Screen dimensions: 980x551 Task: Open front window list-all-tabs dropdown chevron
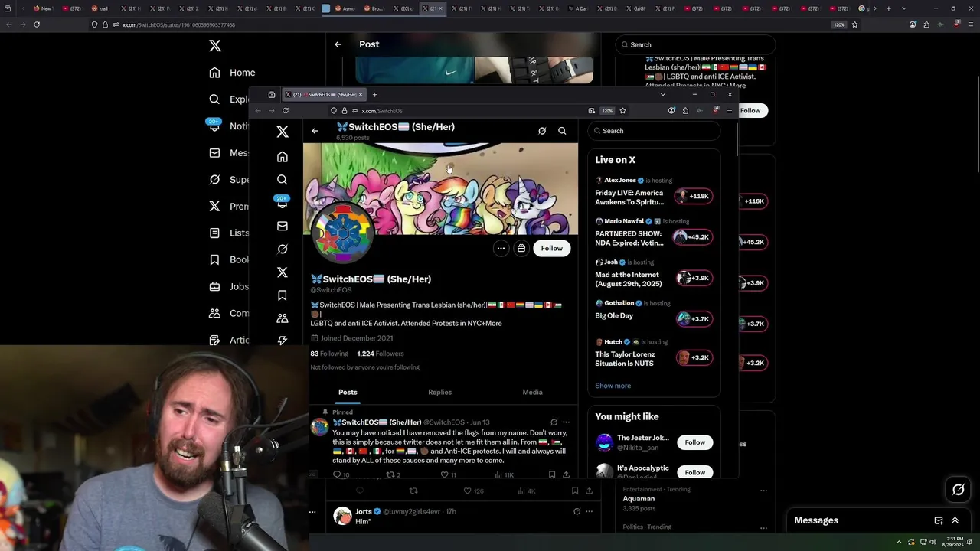(x=663, y=95)
